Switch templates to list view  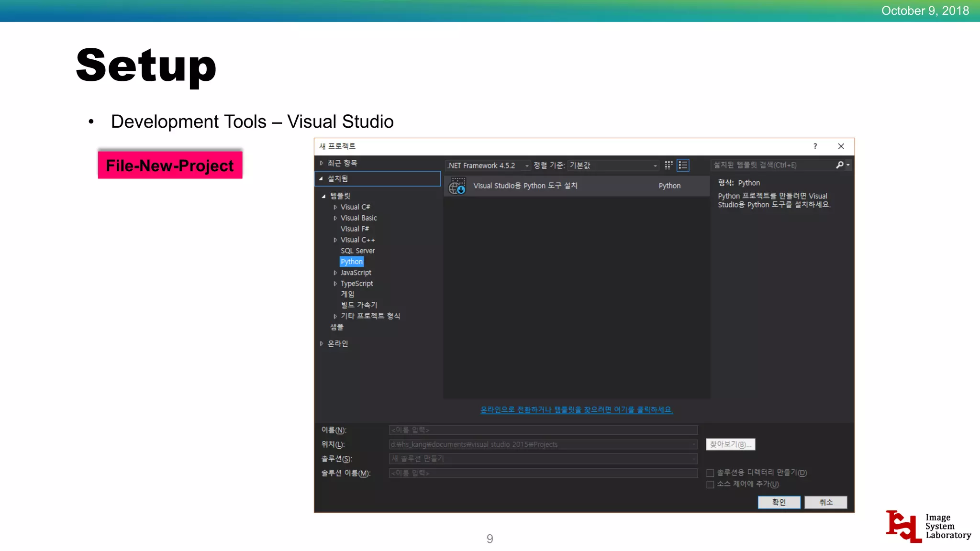(x=683, y=165)
